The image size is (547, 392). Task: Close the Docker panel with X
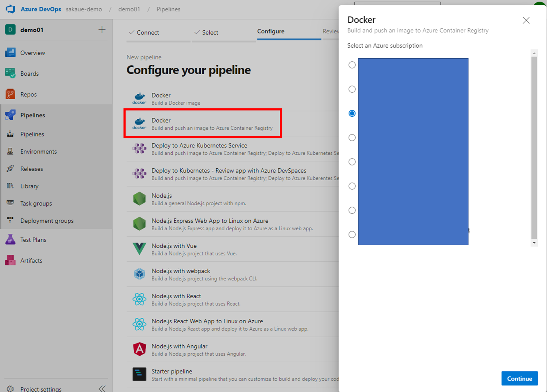click(x=526, y=20)
